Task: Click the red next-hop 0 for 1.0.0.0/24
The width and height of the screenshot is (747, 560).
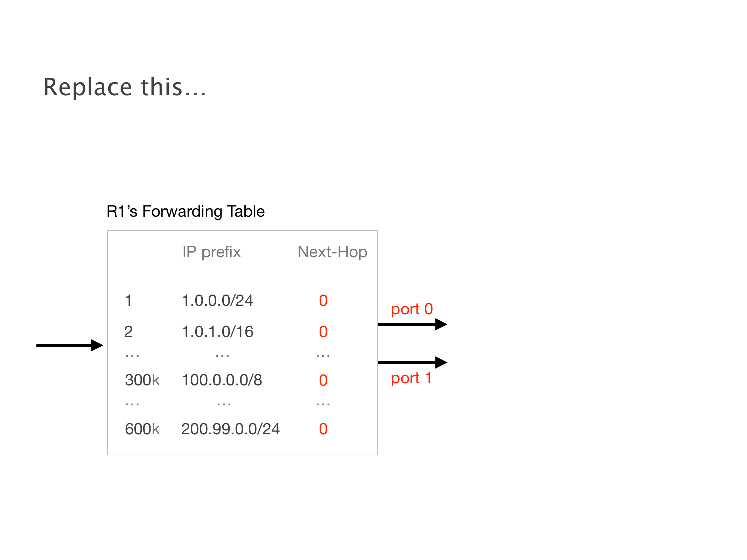Action: pos(323,301)
